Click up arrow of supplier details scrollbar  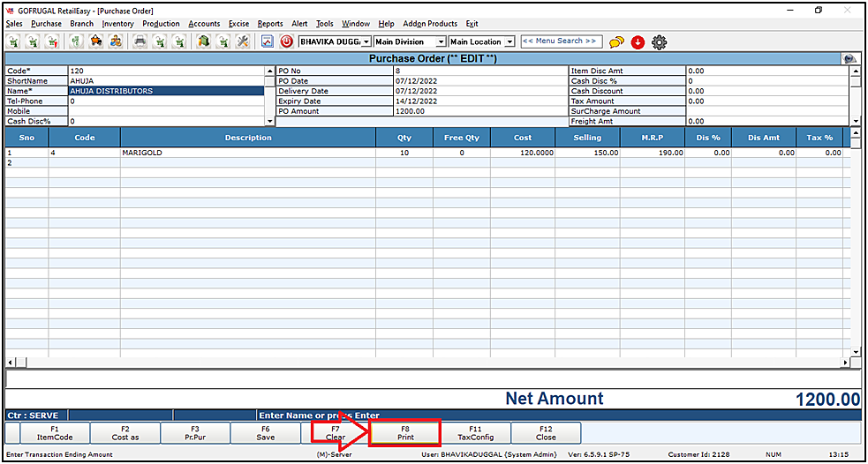(269, 71)
